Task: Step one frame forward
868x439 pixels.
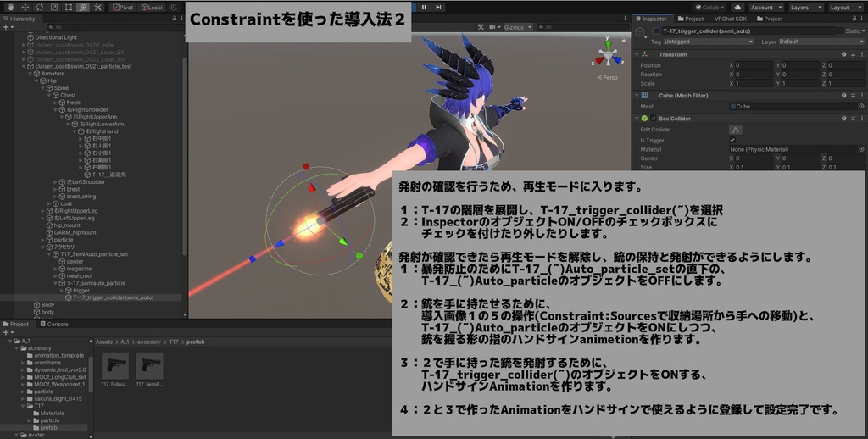Action: pos(438,7)
